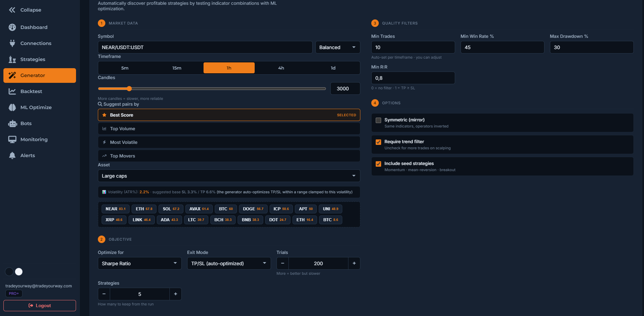Click the volatility chart icon in the ATR info bar
This screenshot has width=644, height=316.
click(104, 192)
